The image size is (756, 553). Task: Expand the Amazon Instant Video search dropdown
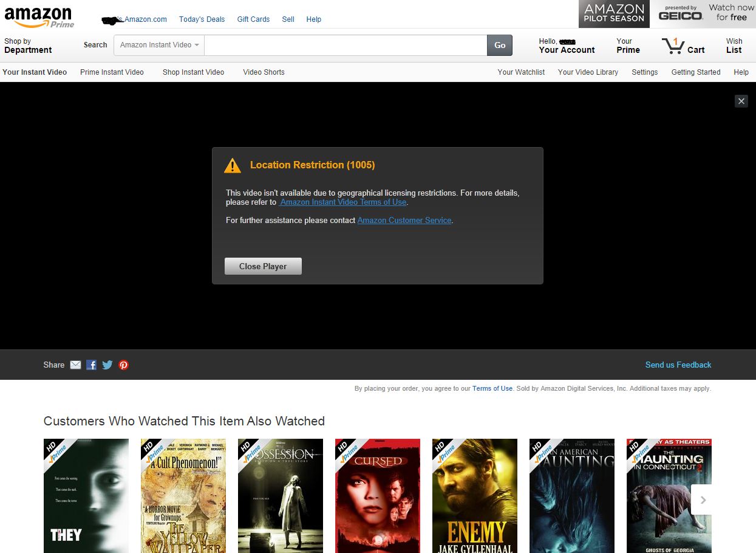click(x=159, y=45)
